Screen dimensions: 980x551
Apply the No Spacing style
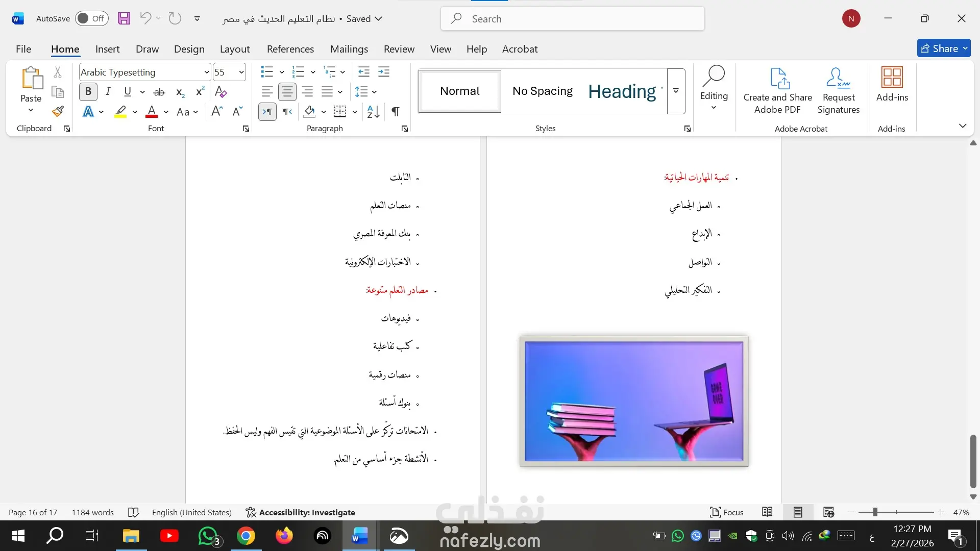[542, 91]
